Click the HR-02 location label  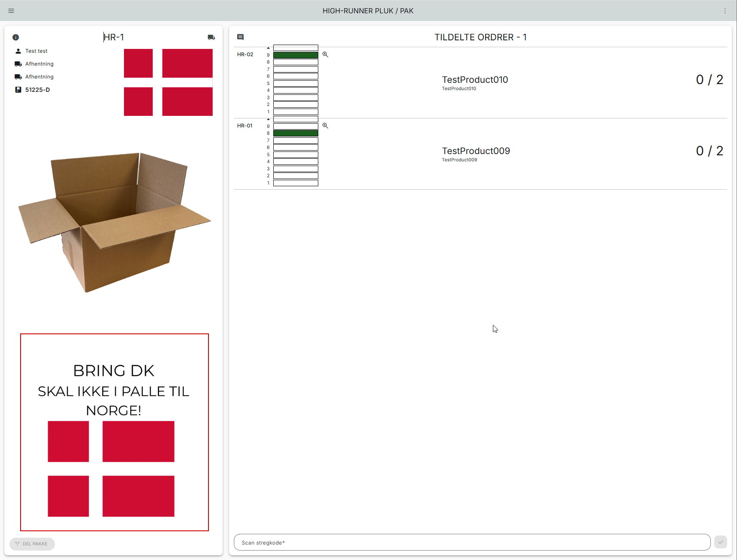coord(245,54)
